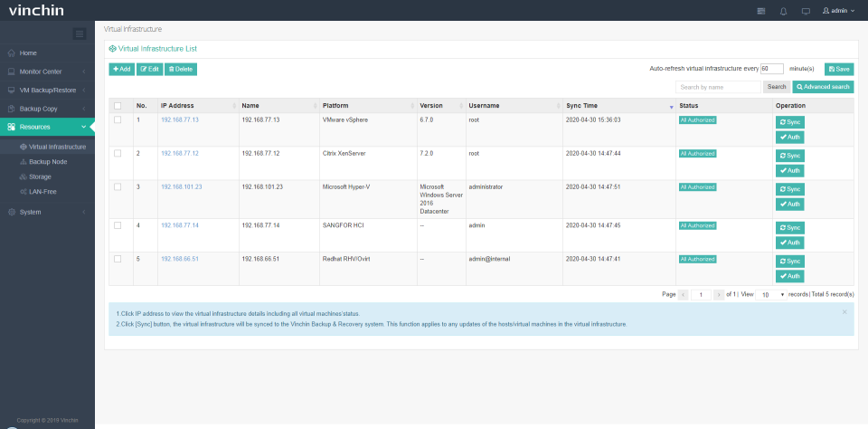Open IP address link 192.168.66.51
Image resolution: width=868 pixels, height=429 pixels.
(x=180, y=259)
